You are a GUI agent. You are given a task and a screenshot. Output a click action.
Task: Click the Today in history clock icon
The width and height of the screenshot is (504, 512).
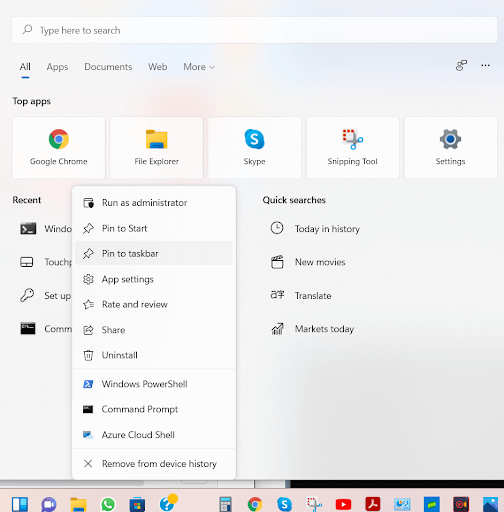(277, 228)
